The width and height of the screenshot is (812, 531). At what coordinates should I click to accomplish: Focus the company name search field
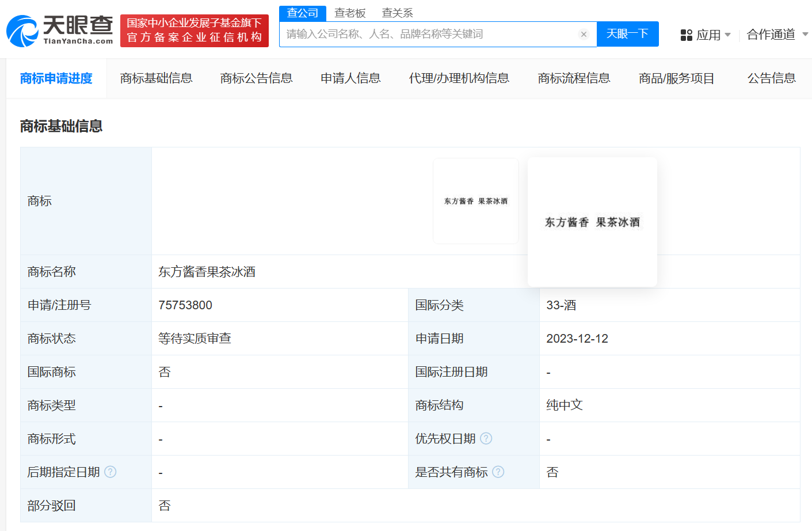429,35
